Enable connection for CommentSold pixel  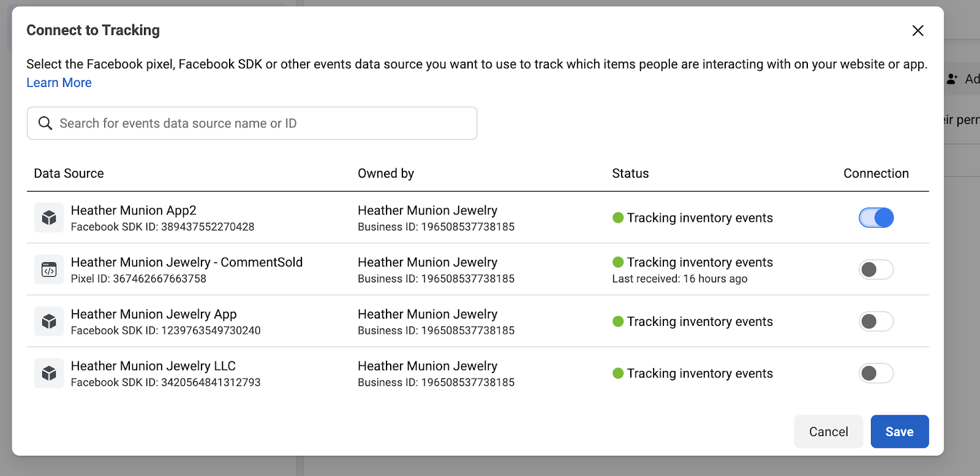click(876, 270)
